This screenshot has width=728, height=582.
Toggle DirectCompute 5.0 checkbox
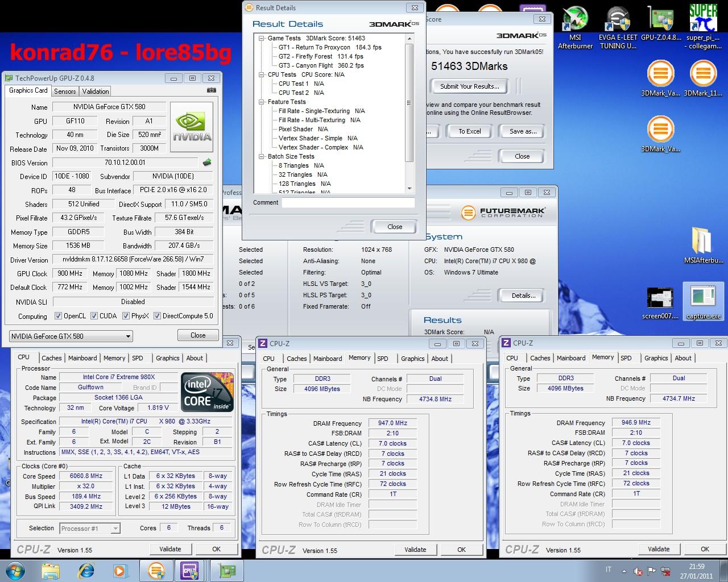(157, 316)
